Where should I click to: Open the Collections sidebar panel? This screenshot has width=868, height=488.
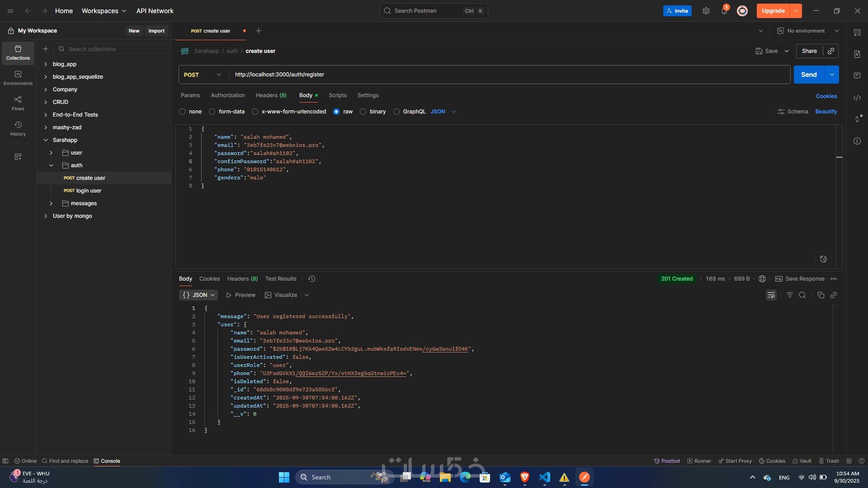[x=18, y=53]
